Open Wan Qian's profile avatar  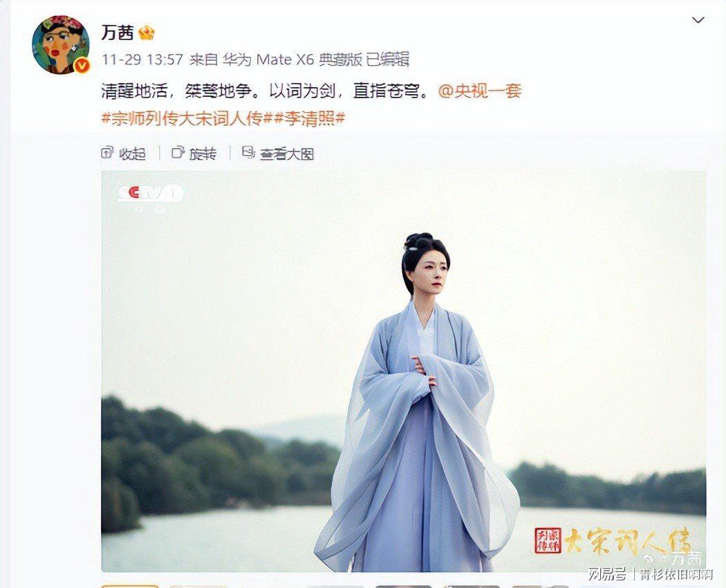(x=61, y=44)
